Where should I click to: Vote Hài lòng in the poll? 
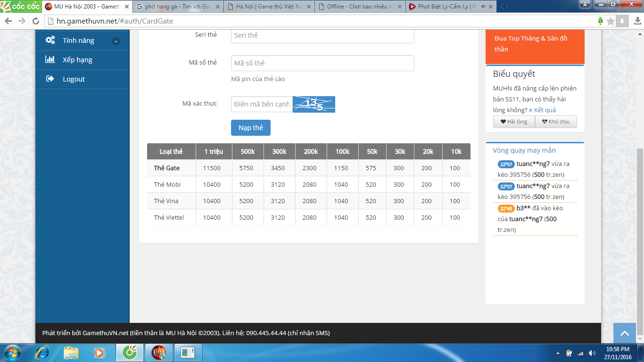(514, 122)
